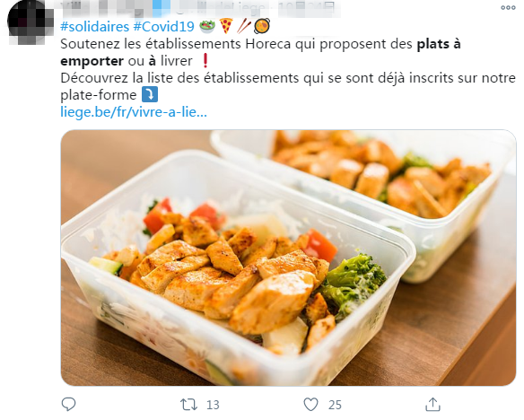
Task: Click the blurred profile avatar
Action: (x=31, y=22)
